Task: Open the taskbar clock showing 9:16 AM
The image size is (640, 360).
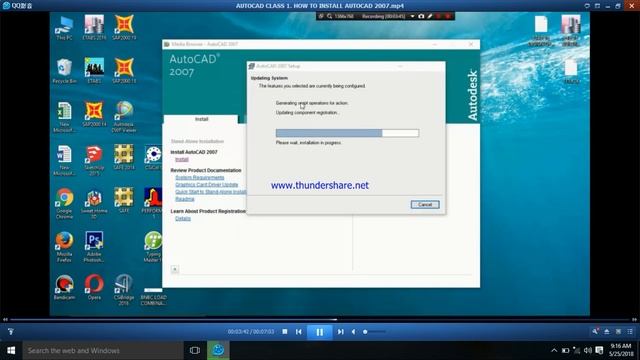Action: click(620, 350)
